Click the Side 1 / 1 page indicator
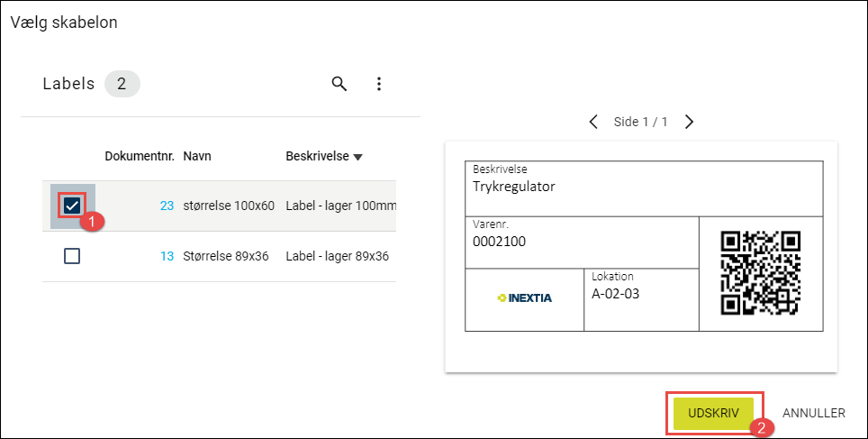 (640, 122)
